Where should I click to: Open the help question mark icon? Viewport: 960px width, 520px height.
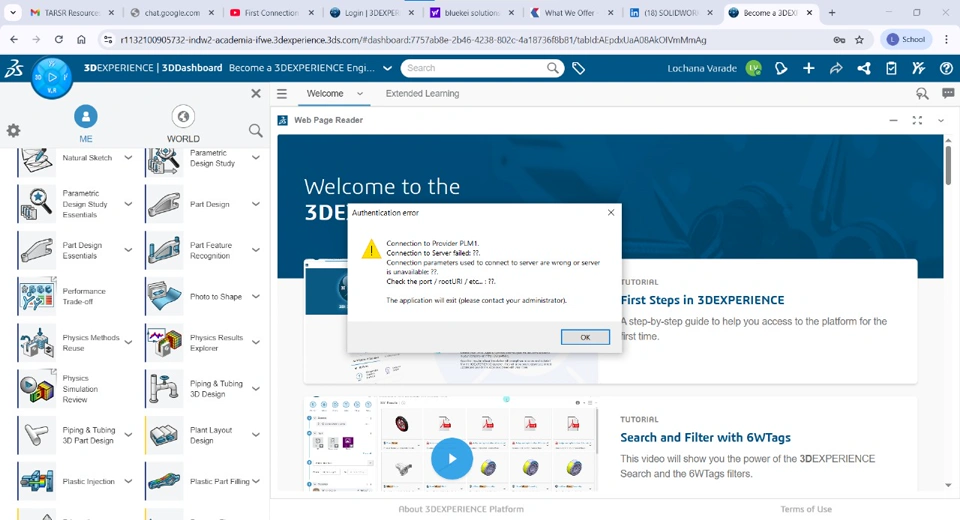coord(946,69)
